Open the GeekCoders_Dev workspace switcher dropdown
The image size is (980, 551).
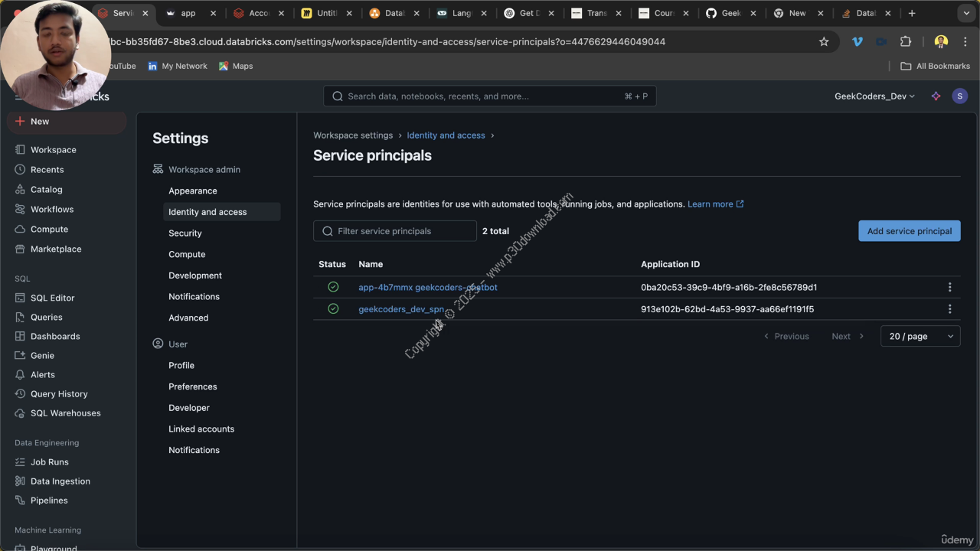[874, 96]
